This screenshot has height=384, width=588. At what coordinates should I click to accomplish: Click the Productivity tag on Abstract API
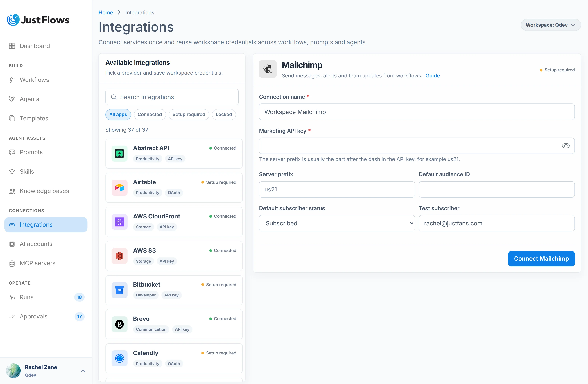(x=148, y=159)
